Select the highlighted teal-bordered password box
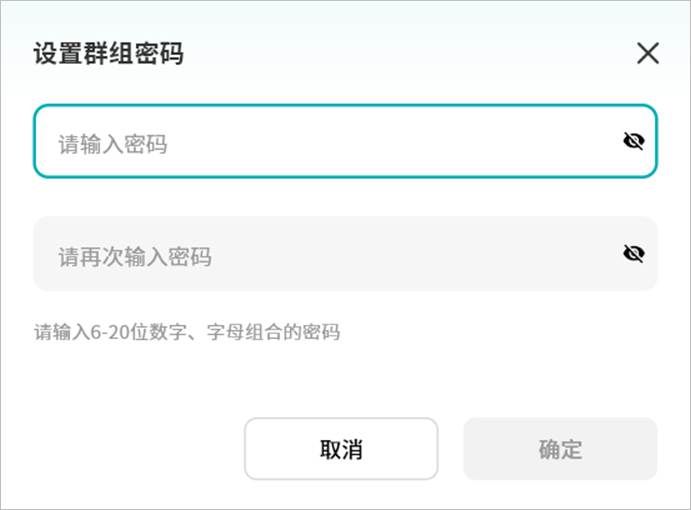 [x=320, y=142]
